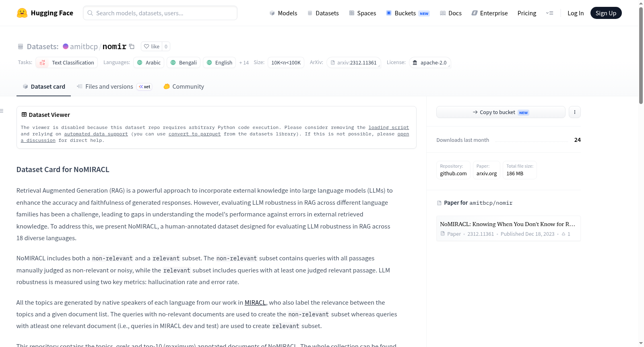Switch to the Dataset card tab

[43, 87]
